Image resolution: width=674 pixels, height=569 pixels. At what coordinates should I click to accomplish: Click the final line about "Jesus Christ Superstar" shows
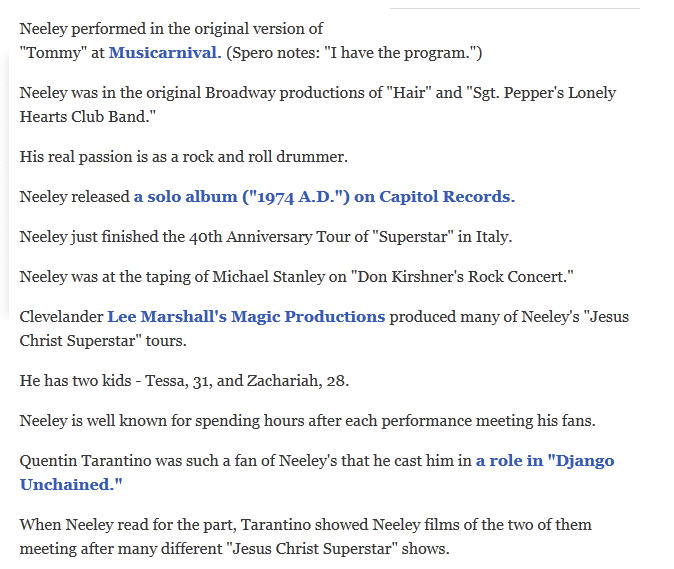(x=234, y=549)
